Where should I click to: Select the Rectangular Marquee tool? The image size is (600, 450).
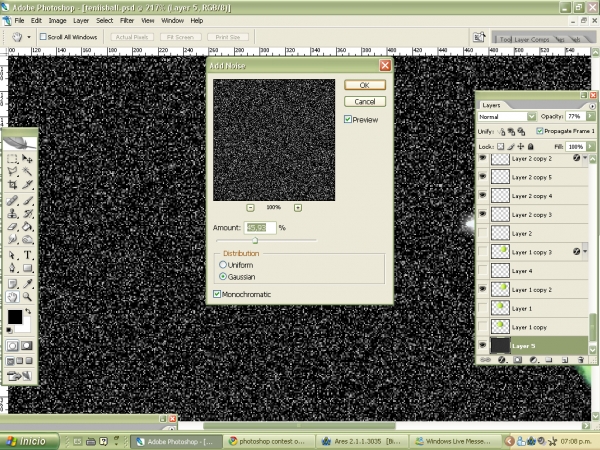(x=12, y=158)
